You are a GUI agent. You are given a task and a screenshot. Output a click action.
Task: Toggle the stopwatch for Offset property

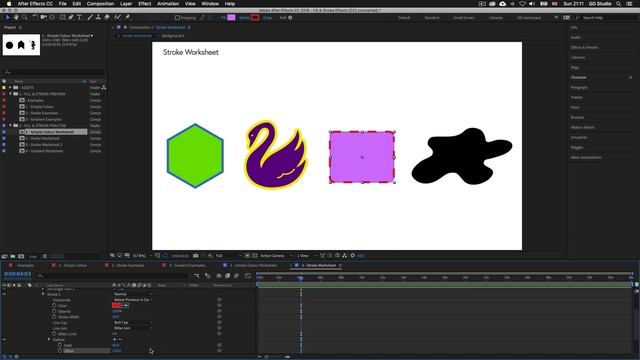coord(60,351)
